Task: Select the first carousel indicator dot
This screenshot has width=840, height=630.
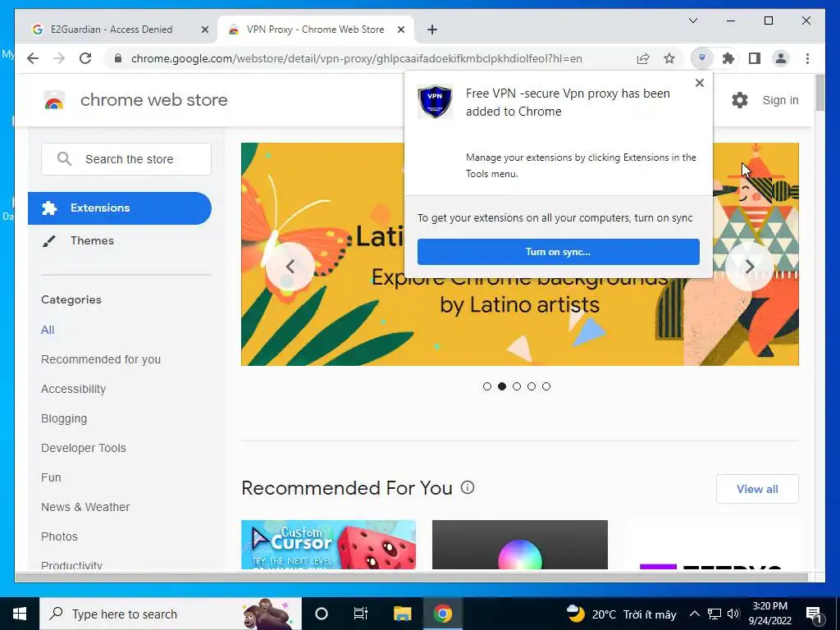Action: pos(487,386)
